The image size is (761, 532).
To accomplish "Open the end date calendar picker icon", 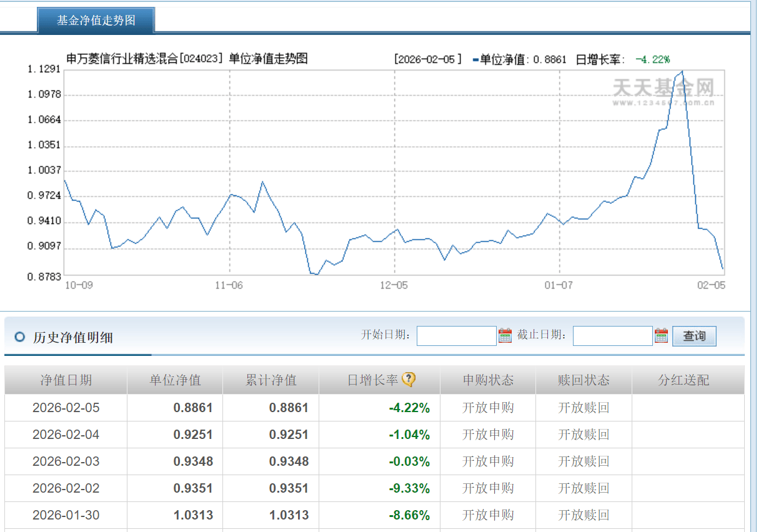I will pos(661,336).
